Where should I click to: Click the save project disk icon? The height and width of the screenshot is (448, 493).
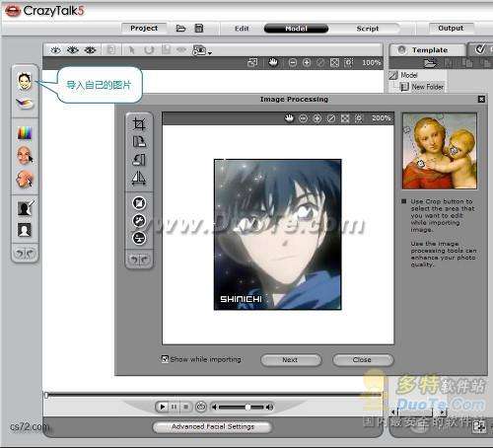coord(199,29)
